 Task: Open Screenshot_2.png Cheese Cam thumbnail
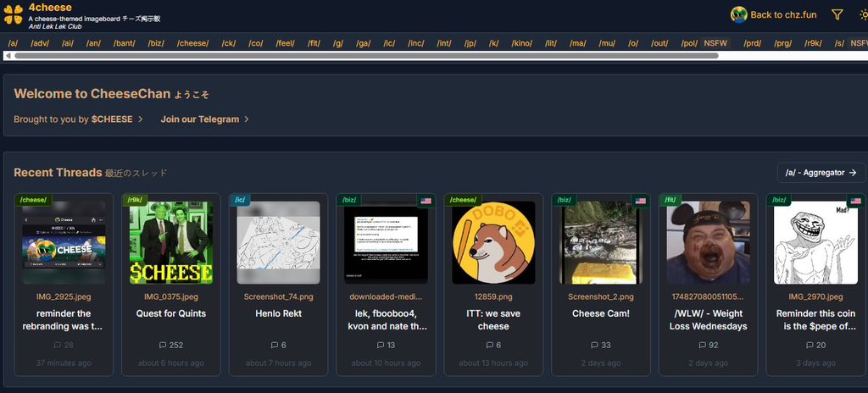pyautogui.click(x=601, y=242)
